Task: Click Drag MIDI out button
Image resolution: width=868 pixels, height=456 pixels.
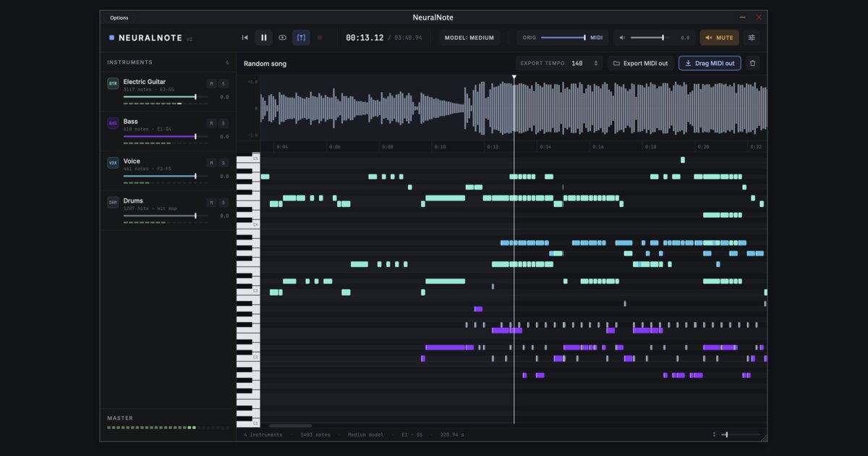Action: [x=710, y=63]
